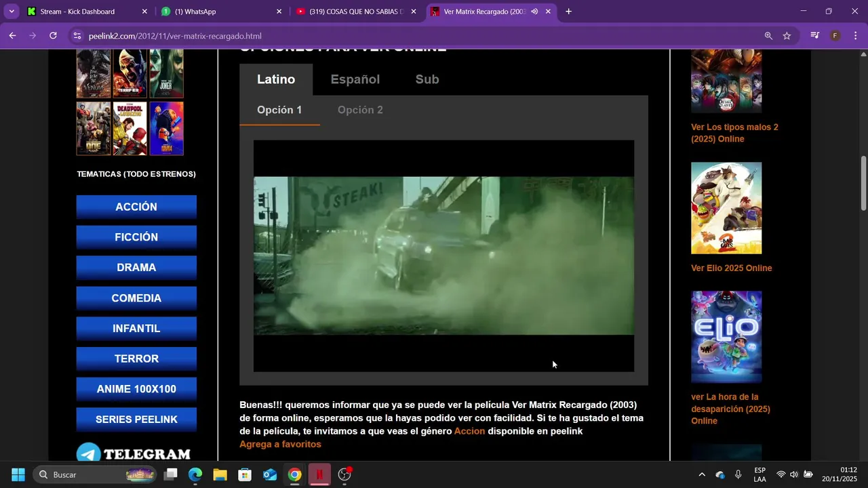
Task: Reload the current page
Action: pos(53,35)
